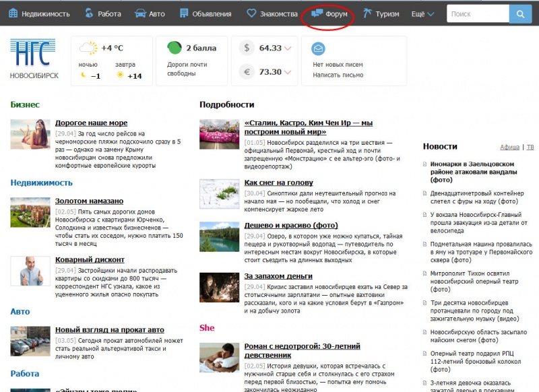Click the magnifier search button

[x=520, y=14]
